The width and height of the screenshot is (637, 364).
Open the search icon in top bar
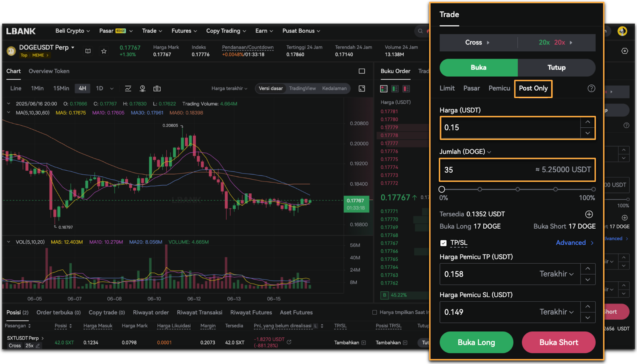tap(420, 31)
